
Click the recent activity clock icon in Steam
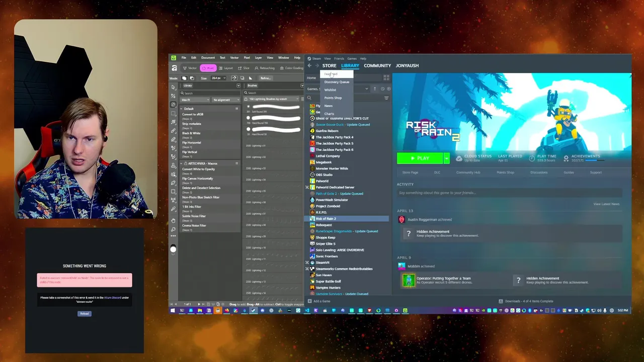[x=382, y=88]
